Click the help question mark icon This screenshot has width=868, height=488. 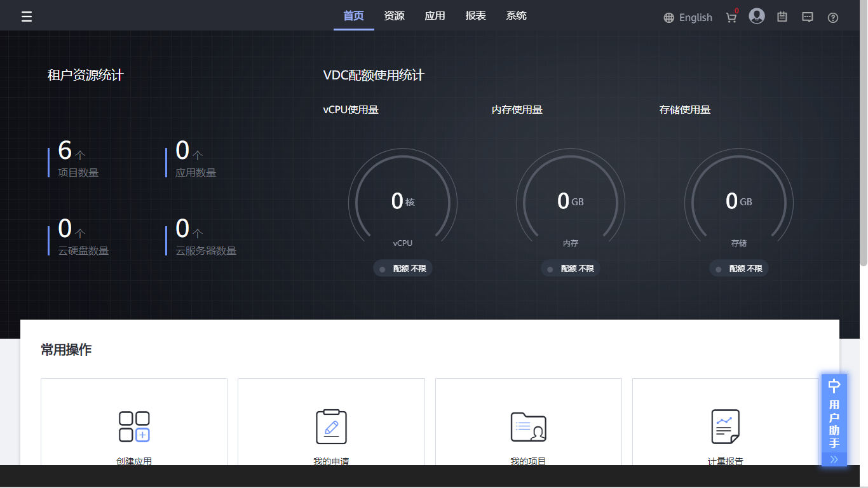(833, 18)
